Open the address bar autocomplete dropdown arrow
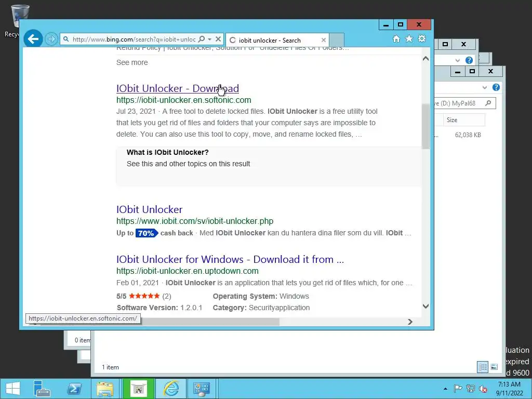The image size is (532, 399). pos(210,39)
